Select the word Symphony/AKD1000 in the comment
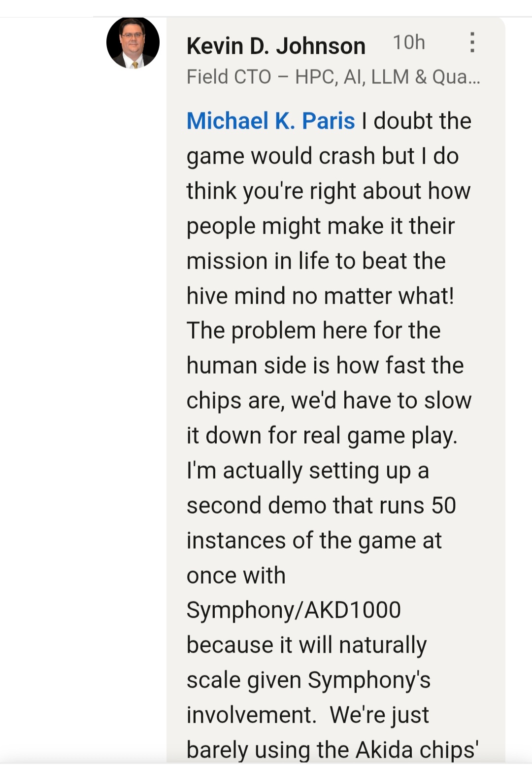 (x=294, y=610)
